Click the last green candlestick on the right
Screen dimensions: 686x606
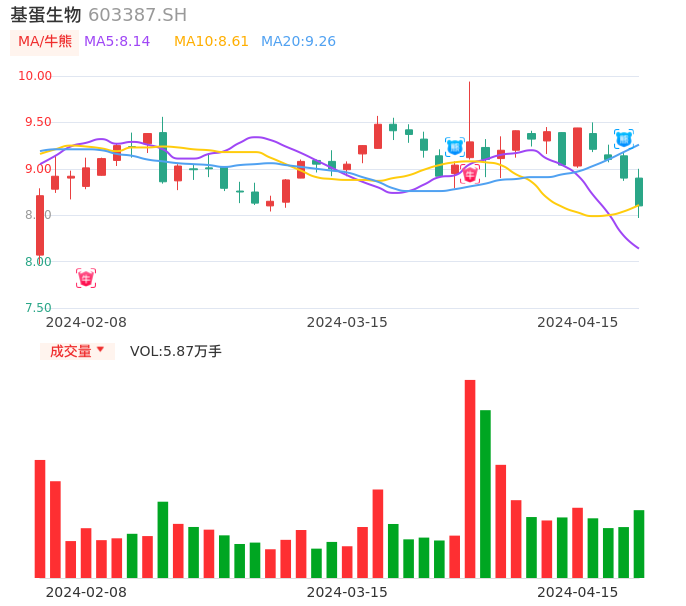point(638,192)
